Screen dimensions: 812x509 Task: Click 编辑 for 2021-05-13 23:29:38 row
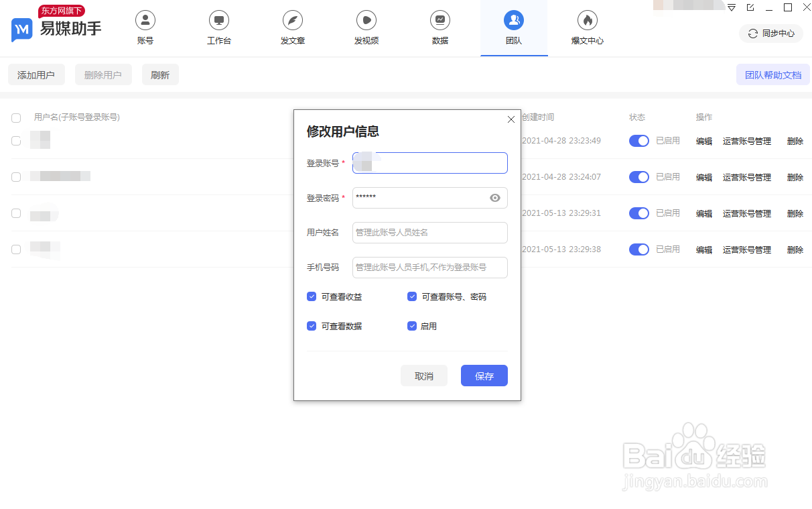click(704, 250)
